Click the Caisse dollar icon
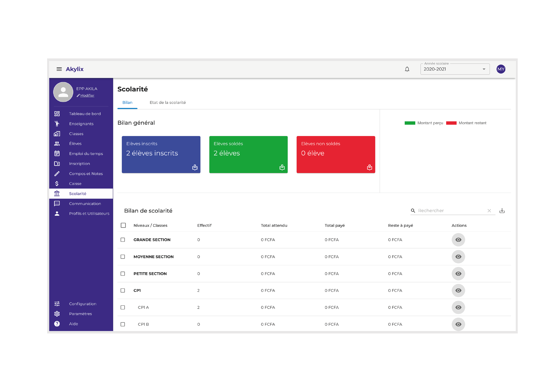The width and height of the screenshot is (554, 392). [x=57, y=184]
